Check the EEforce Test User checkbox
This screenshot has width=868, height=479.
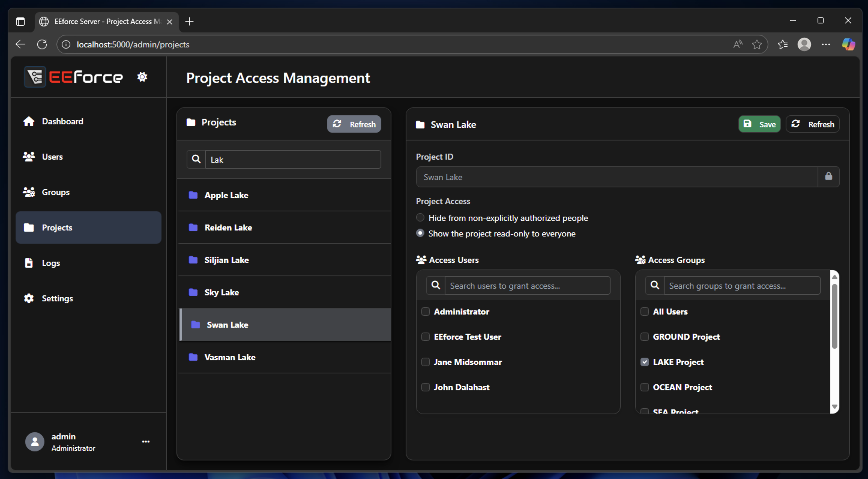pyautogui.click(x=426, y=337)
